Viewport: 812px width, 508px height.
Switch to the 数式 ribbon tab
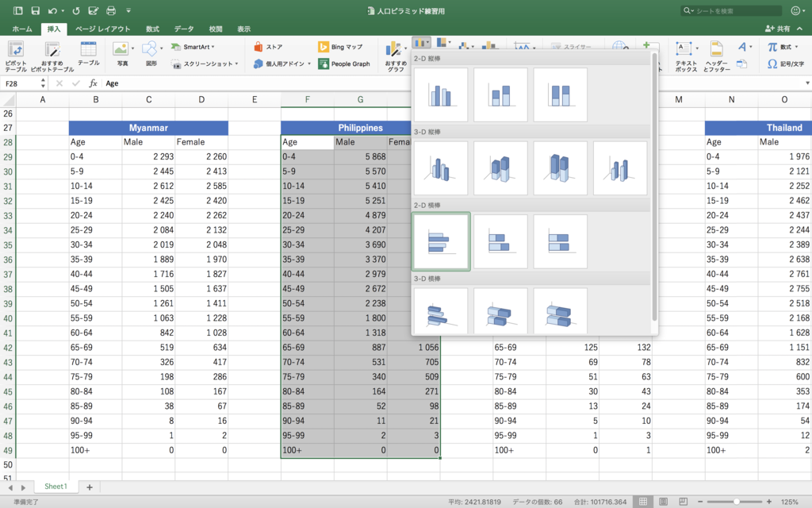(x=152, y=29)
